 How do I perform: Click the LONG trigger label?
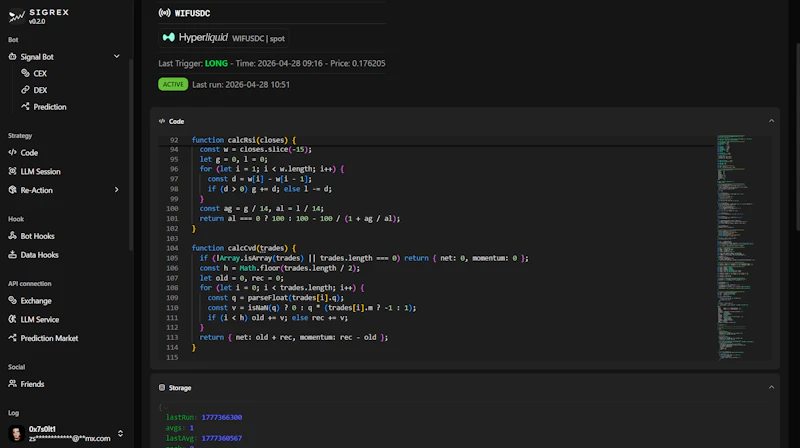(x=216, y=63)
